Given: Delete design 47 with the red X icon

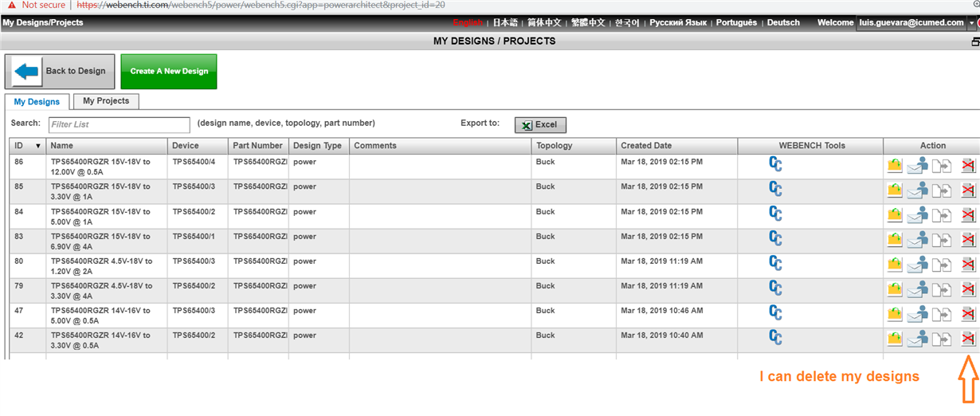Looking at the screenshot, I should tap(968, 314).
